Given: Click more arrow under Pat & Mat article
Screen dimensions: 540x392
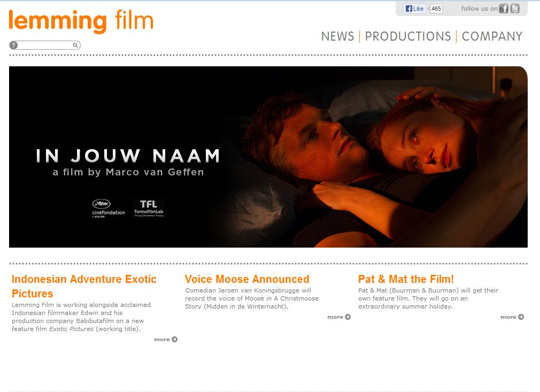Looking at the screenshot, I should coord(512,317).
